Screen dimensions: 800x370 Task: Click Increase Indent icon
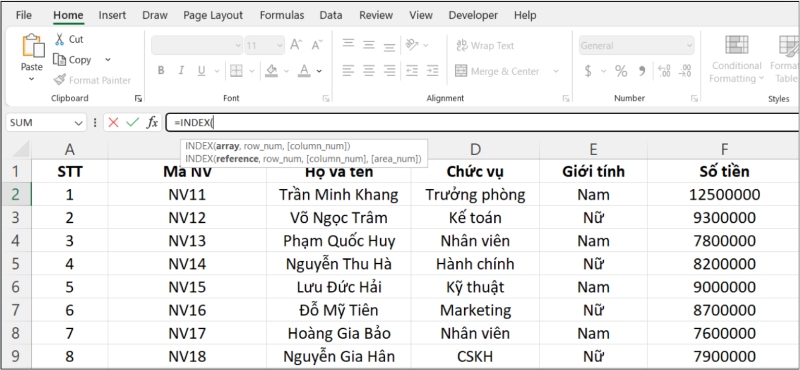coord(433,71)
